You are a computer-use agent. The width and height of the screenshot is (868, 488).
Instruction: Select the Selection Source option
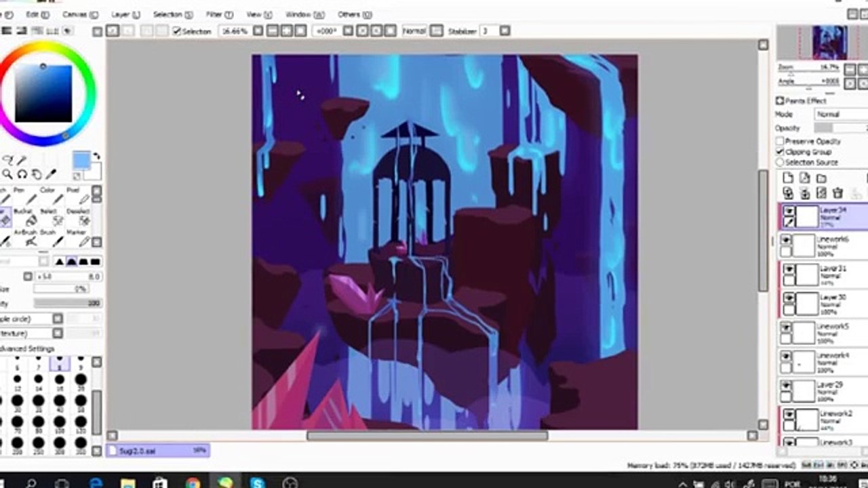[x=780, y=163]
